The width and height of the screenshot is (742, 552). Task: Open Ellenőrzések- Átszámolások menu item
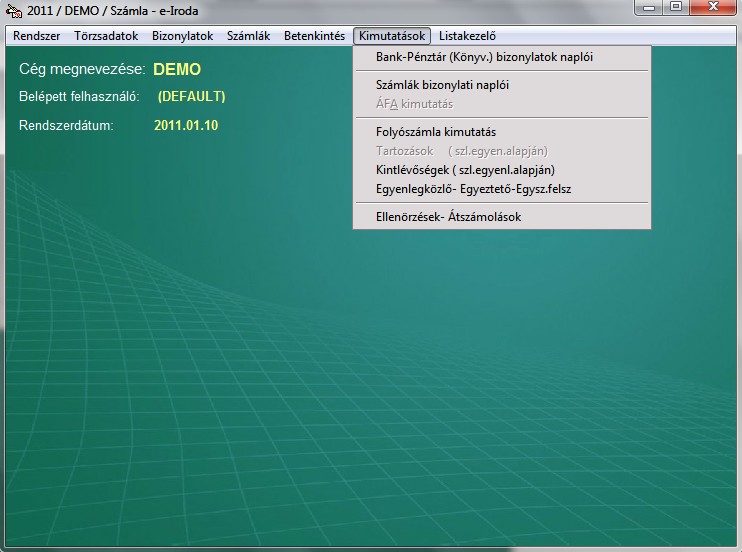(448, 216)
